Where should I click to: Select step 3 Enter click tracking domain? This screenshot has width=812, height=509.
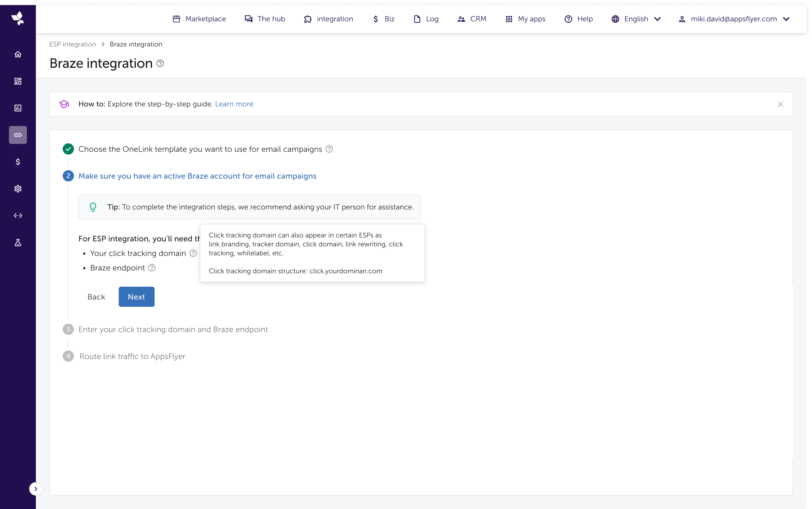[173, 329]
